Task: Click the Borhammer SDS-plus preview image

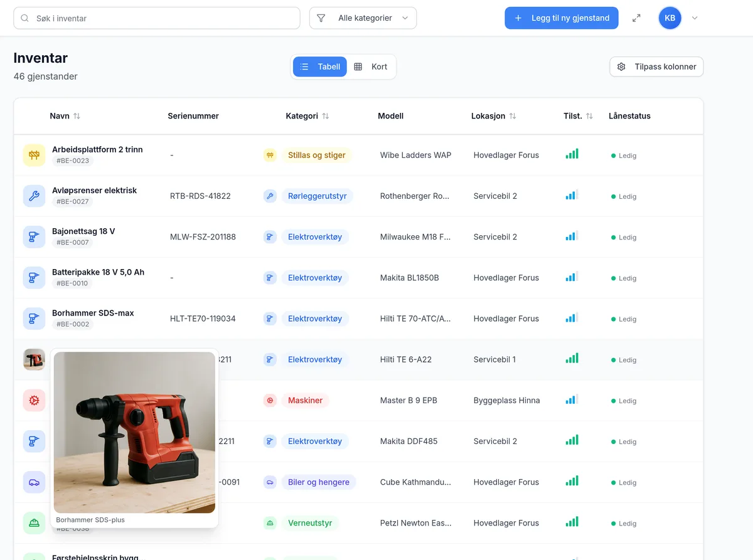Action: click(134, 433)
